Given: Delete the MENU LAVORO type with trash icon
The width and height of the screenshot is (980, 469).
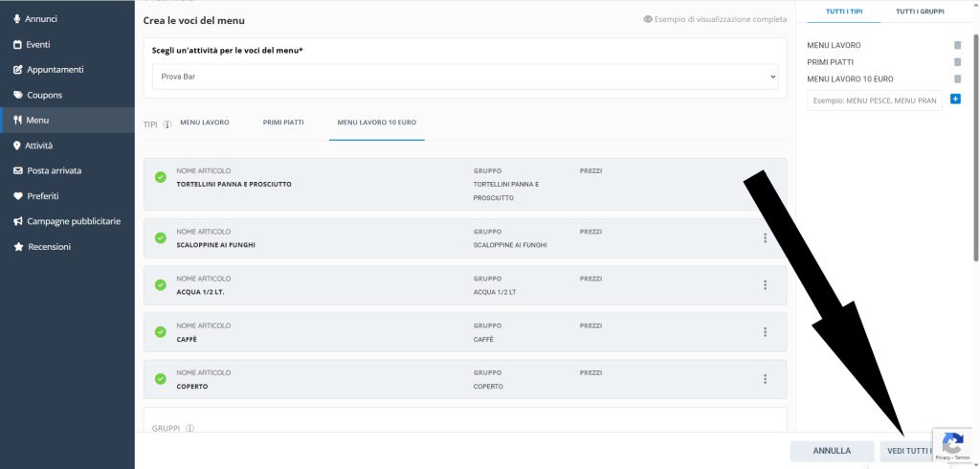Looking at the screenshot, I should [957, 45].
